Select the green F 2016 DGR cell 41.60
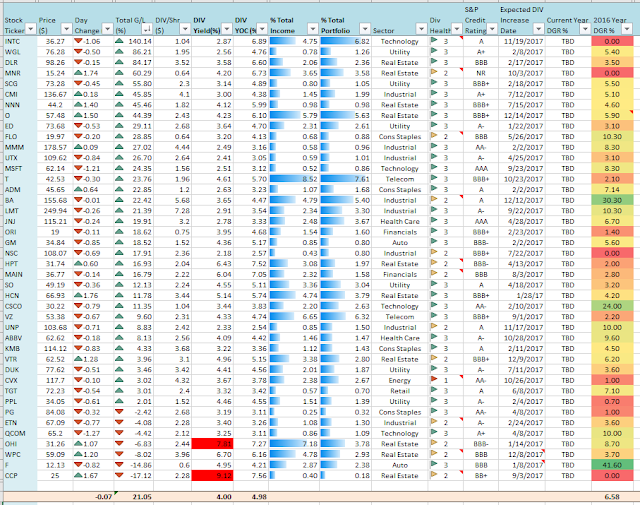Viewport: 640px width, 505px height. tap(612, 465)
